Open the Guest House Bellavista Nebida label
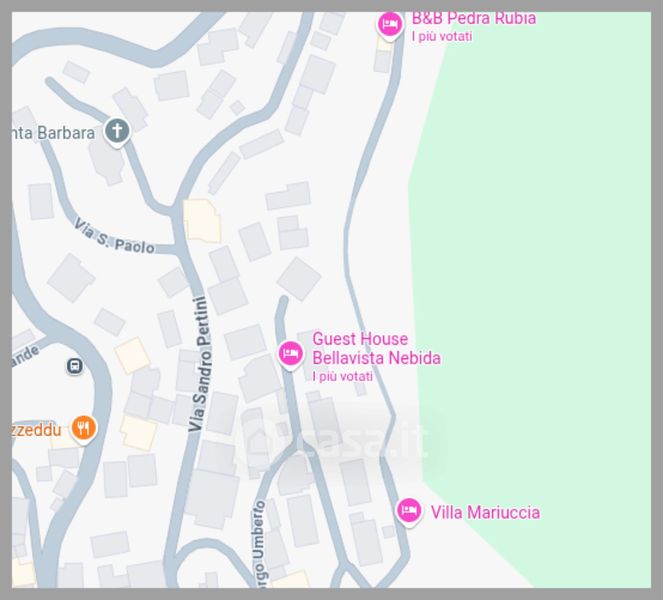 click(376, 348)
